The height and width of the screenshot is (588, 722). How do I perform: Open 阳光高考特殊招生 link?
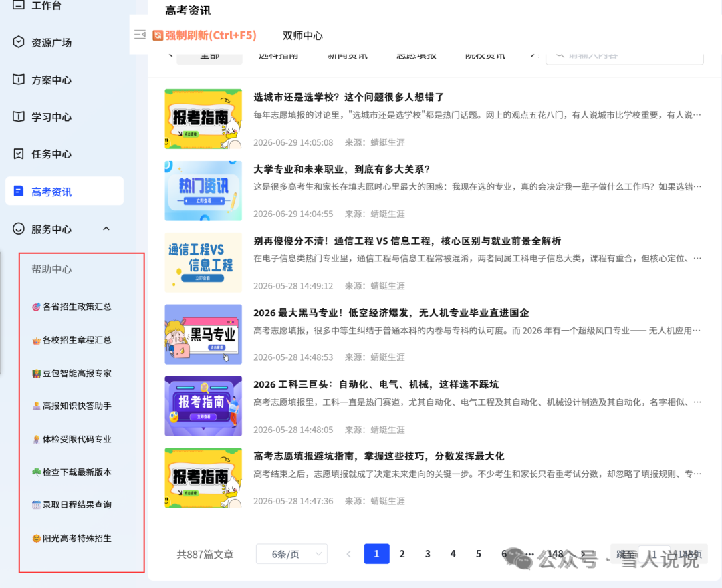coord(77,539)
